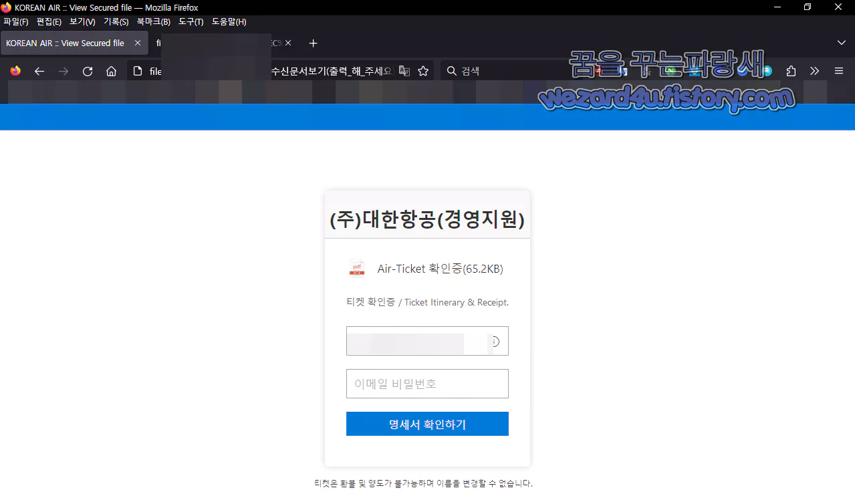Click the magnifier icon in the search bar
Image resolution: width=855 pixels, height=504 pixels.
tap(451, 71)
